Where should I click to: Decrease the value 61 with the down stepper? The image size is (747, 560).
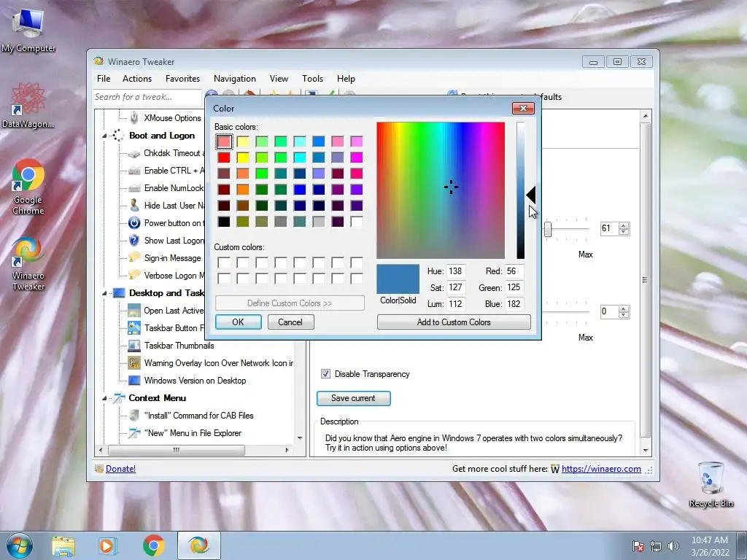624,232
